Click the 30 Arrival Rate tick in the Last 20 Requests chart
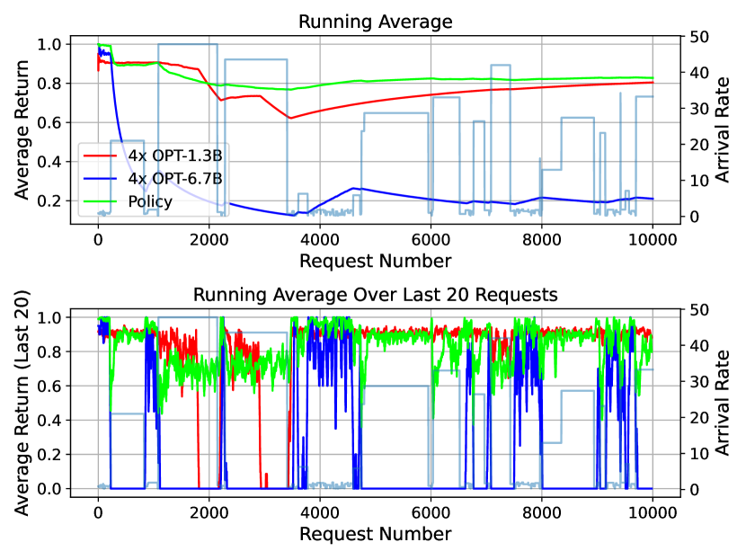This screenshot has width=746, height=560. coord(699,382)
